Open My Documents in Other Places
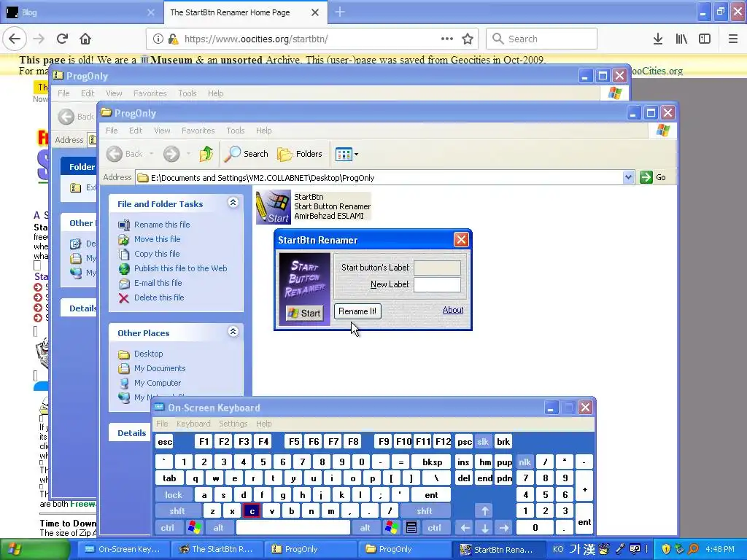Viewport: 747px width, 560px height. (160, 368)
